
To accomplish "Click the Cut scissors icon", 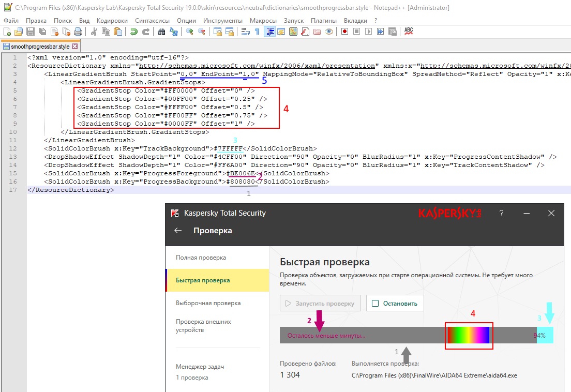I will coord(94,32).
